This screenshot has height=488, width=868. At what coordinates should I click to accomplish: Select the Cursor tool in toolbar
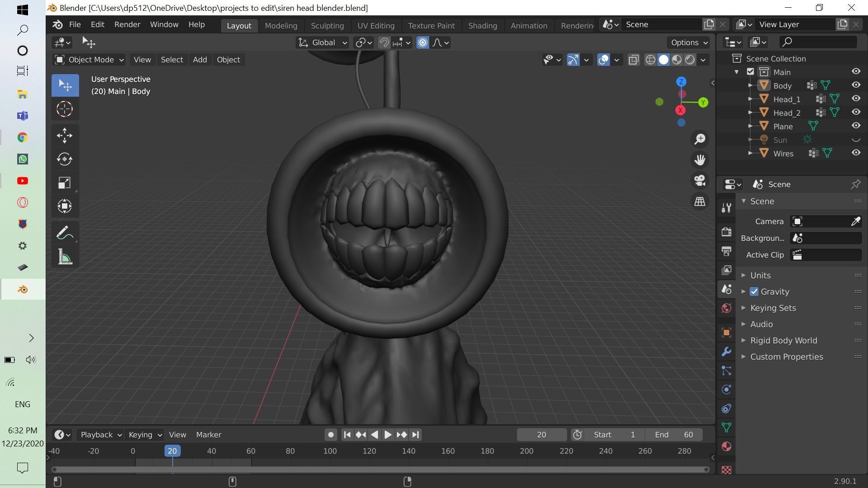(65, 109)
